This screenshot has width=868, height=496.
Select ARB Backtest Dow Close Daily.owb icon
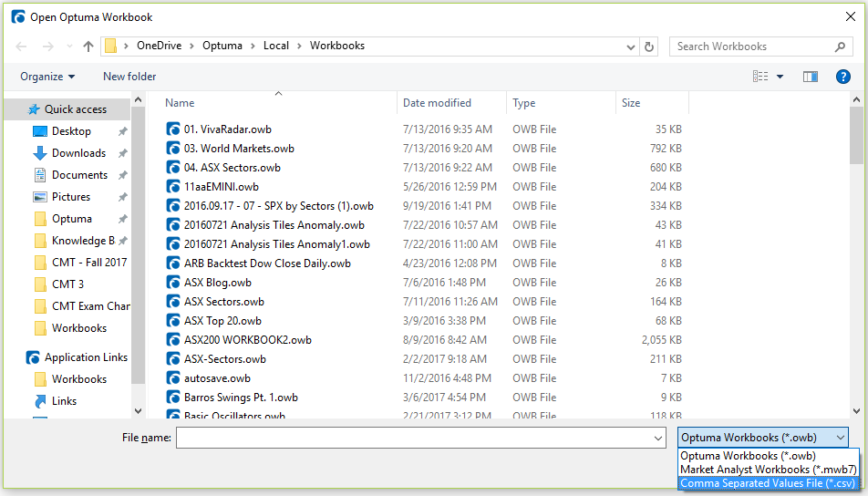tap(173, 263)
